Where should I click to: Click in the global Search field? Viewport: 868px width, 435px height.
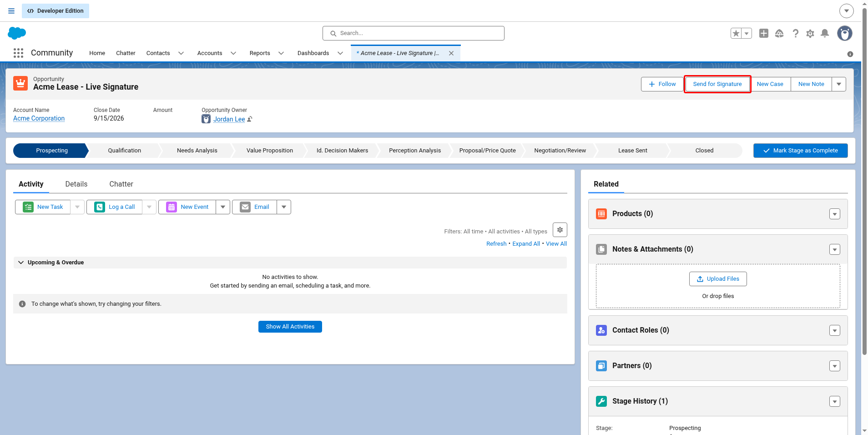pyautogui.click(x=414, y=33)
